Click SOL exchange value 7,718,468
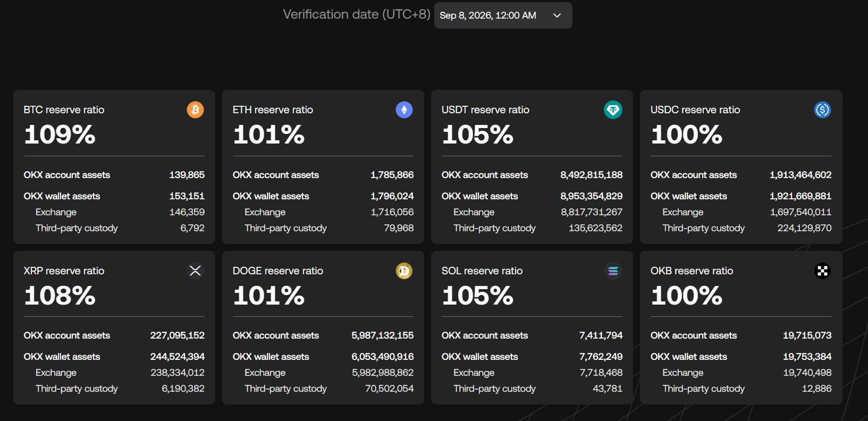Screen dimensions: 868x421 (601, 373)
